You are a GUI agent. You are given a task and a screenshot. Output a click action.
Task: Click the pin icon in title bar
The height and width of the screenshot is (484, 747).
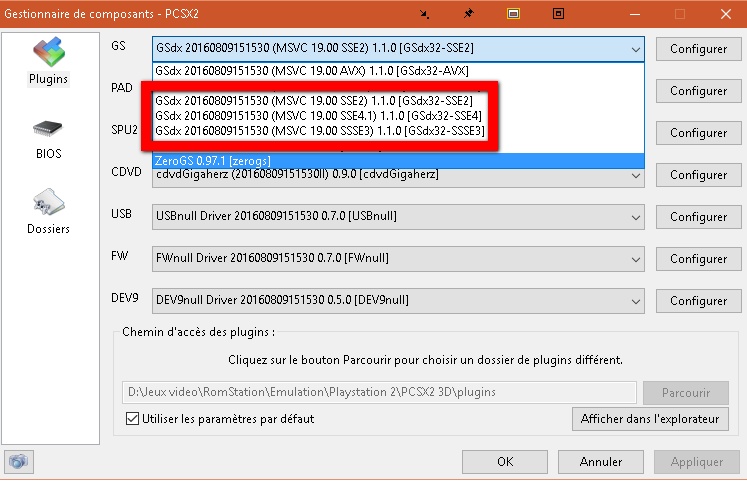(x=469, y=13)
